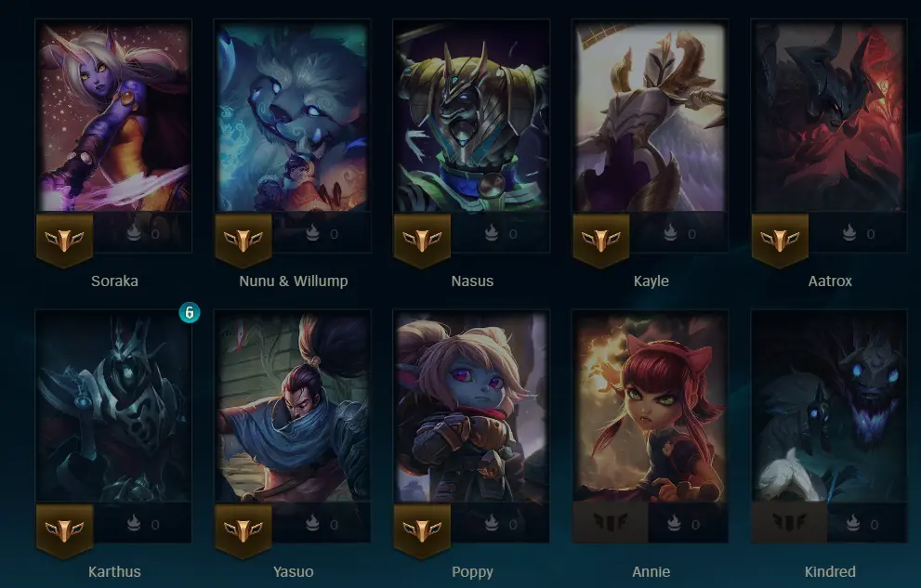The image size is (921, 588).
Task: Click the flame token icon under Kayle
Action: 670,233
